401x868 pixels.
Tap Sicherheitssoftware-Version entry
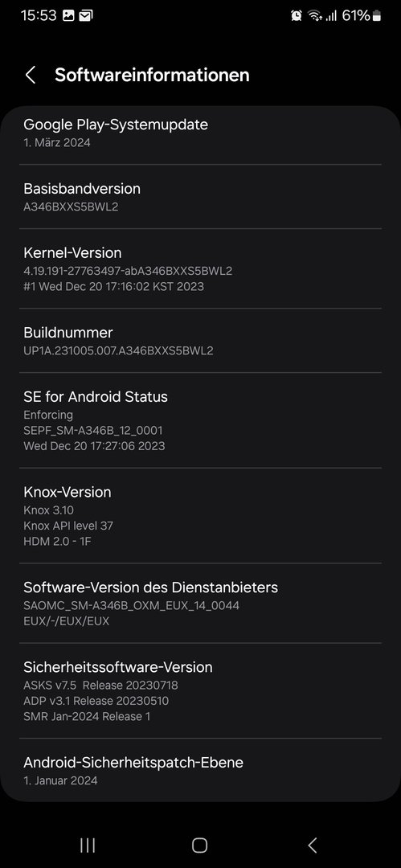[x=201, y=690]
